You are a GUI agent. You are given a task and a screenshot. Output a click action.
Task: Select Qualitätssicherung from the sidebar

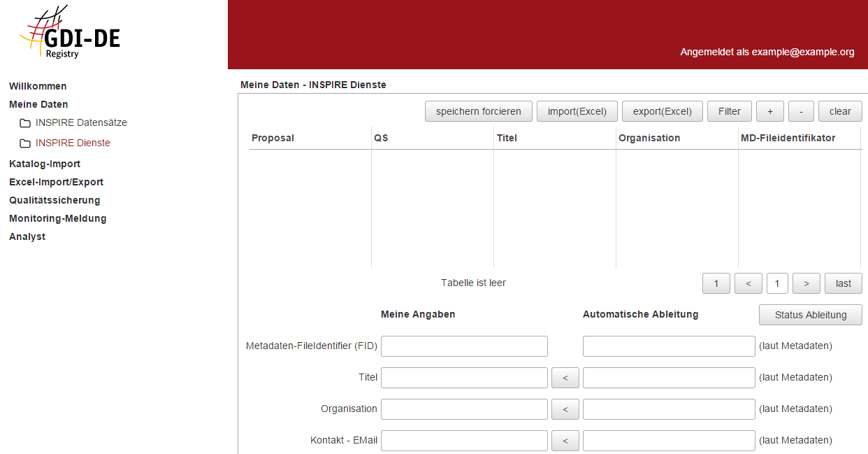pyautogui.click(x=55, y=200)
